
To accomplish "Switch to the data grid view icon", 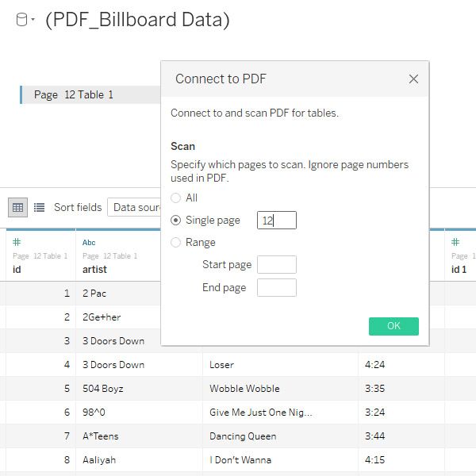I will coord(17,207).
